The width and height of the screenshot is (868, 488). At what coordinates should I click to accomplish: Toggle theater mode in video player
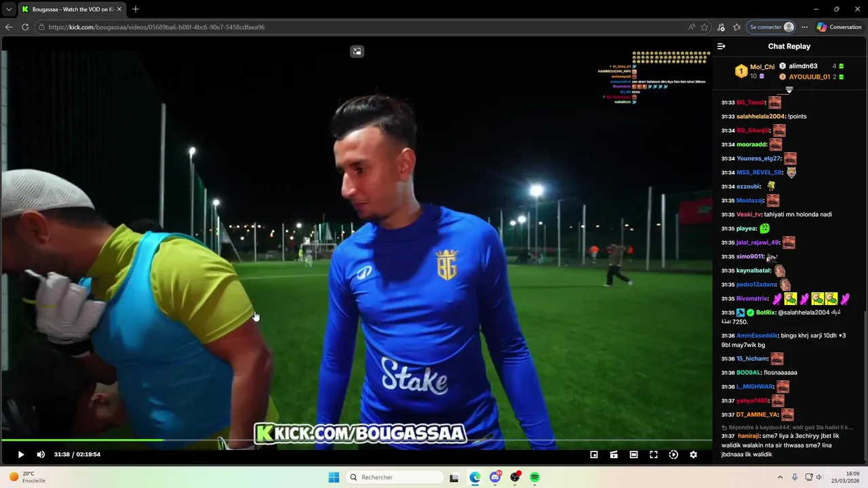coord(633,455)
